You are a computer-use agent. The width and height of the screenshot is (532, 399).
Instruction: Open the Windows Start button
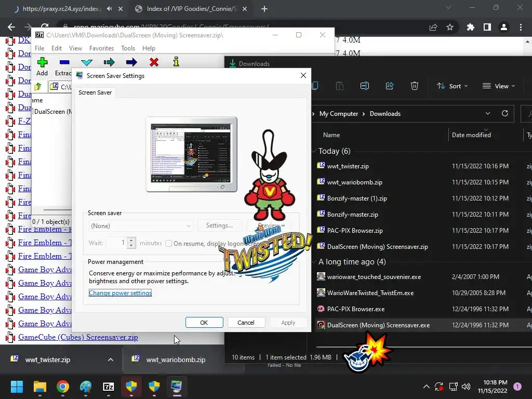tap(17, 387)
